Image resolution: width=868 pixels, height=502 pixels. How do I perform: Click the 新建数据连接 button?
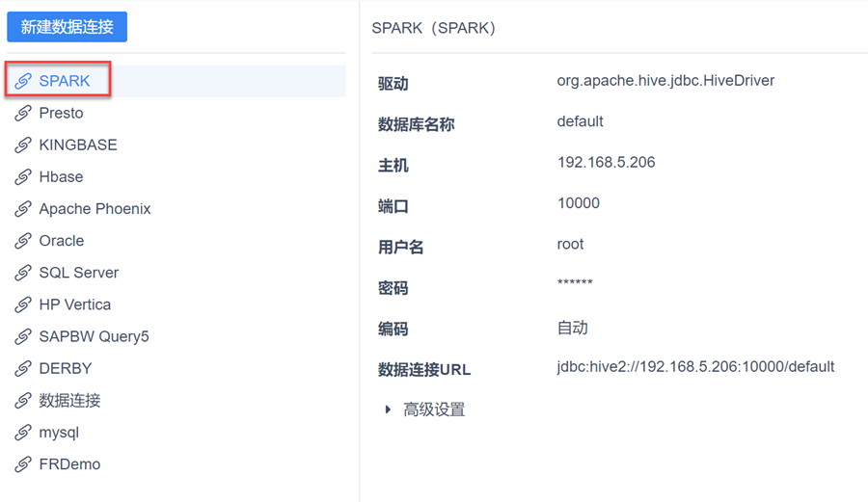coord(67,27)
